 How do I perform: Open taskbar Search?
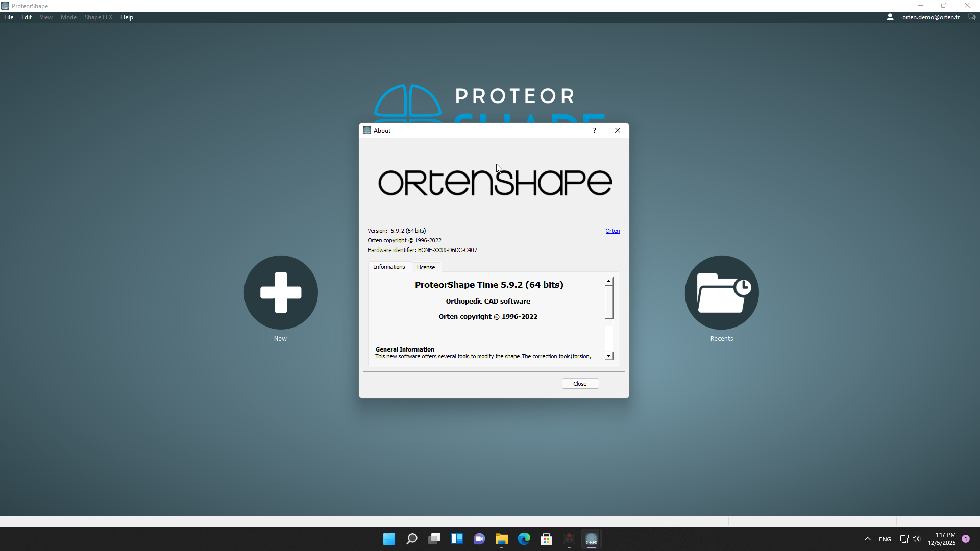(x=412, y=539)
